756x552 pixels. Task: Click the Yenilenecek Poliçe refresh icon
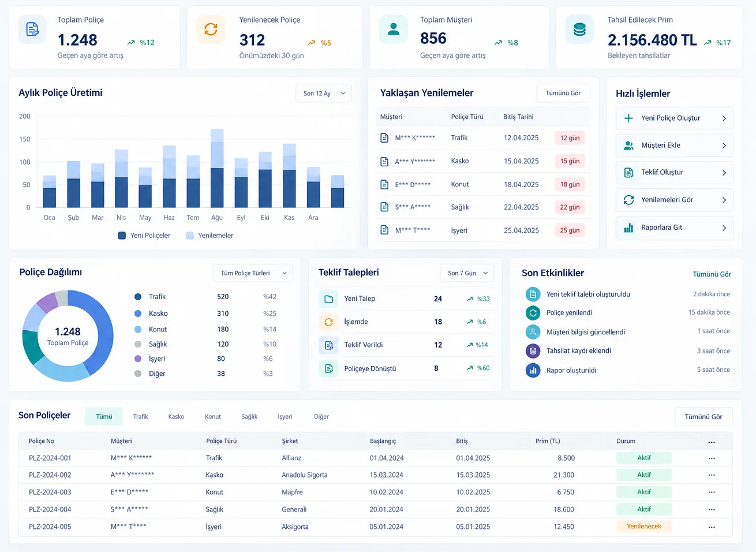[211, 29]
